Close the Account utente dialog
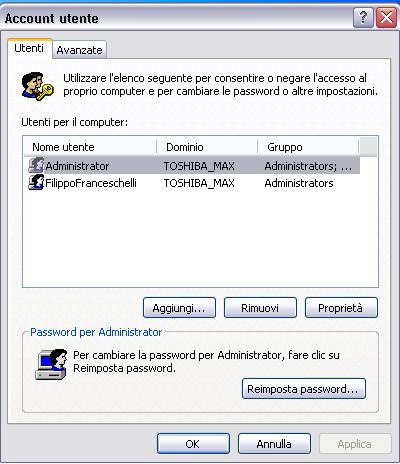Viewport: 400px width, 464px height. pos(386,17)
